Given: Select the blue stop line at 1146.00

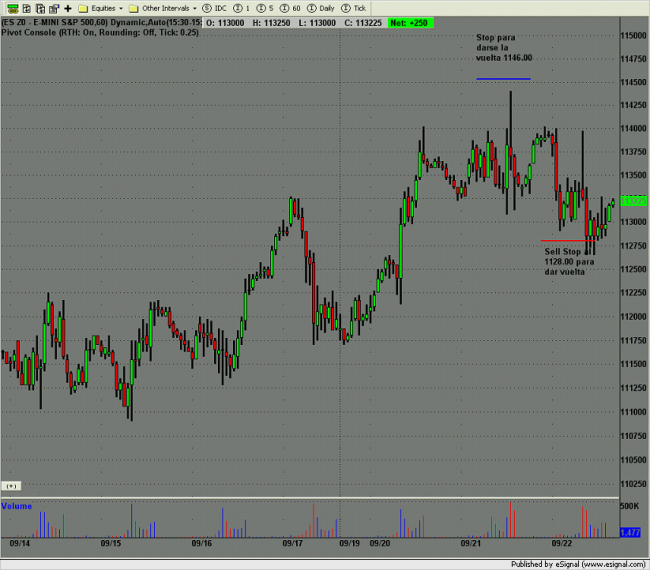Looking at the screenshot, I should tap(503, 78).
